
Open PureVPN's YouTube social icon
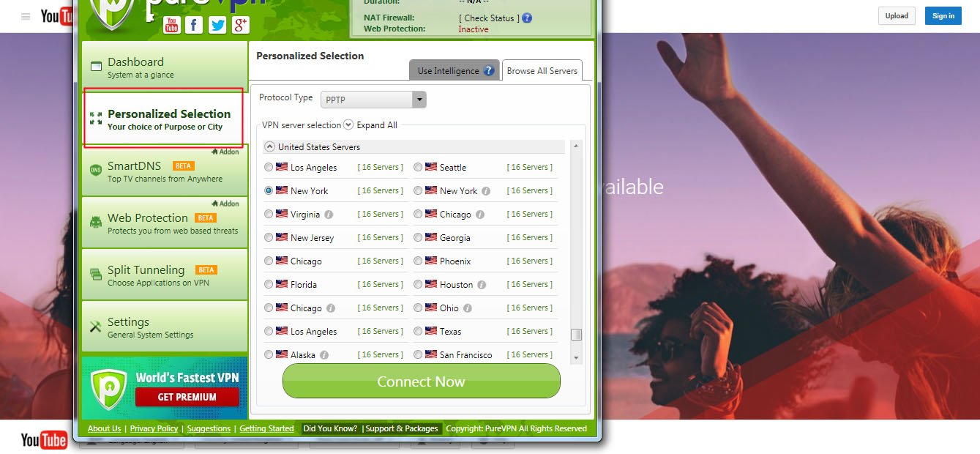[x=171, y=25]
